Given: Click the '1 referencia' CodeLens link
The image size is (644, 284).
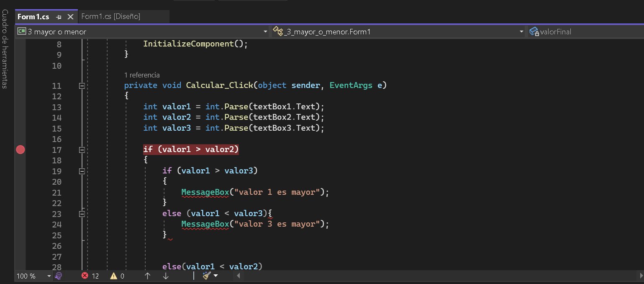Looking at the screenshot, I should [x=142, y=75].
